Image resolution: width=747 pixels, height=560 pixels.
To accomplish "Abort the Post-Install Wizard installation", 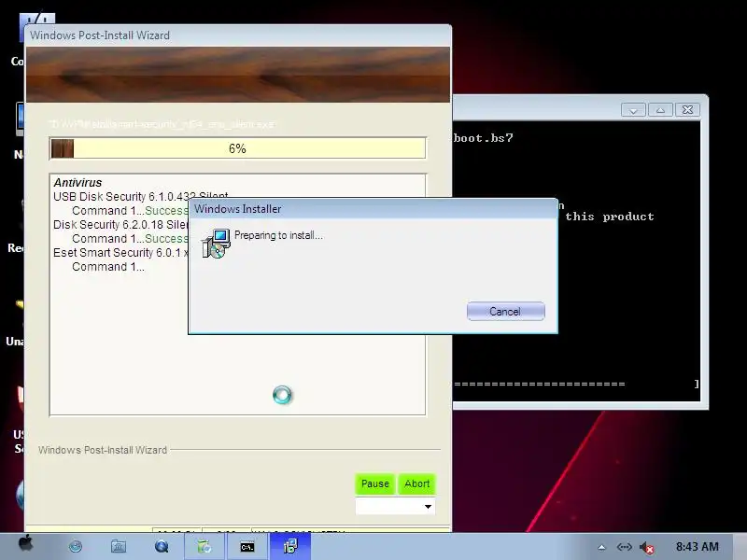I will pos(416,483).
